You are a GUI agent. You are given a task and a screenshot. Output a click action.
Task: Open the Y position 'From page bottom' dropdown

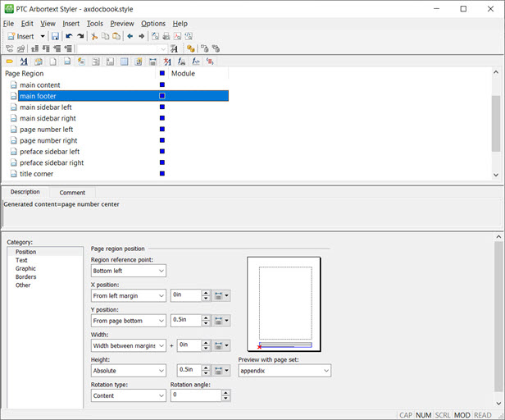click(129, 321)
